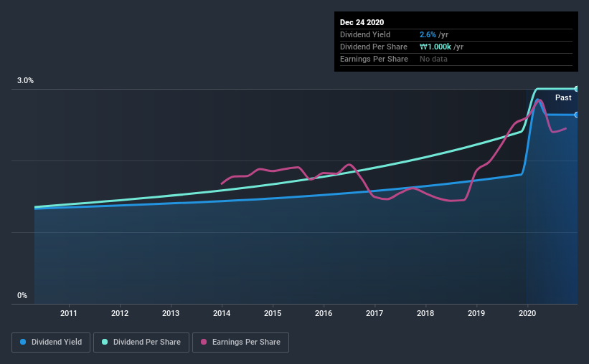This screenshot has height=364, width=589.
Task: Click the 0% y-axis label
Action: 22,295
